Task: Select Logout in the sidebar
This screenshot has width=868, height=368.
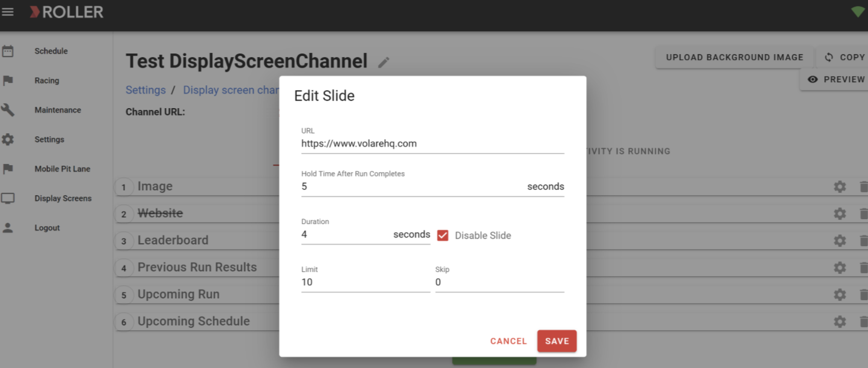Action: (47, 228)
